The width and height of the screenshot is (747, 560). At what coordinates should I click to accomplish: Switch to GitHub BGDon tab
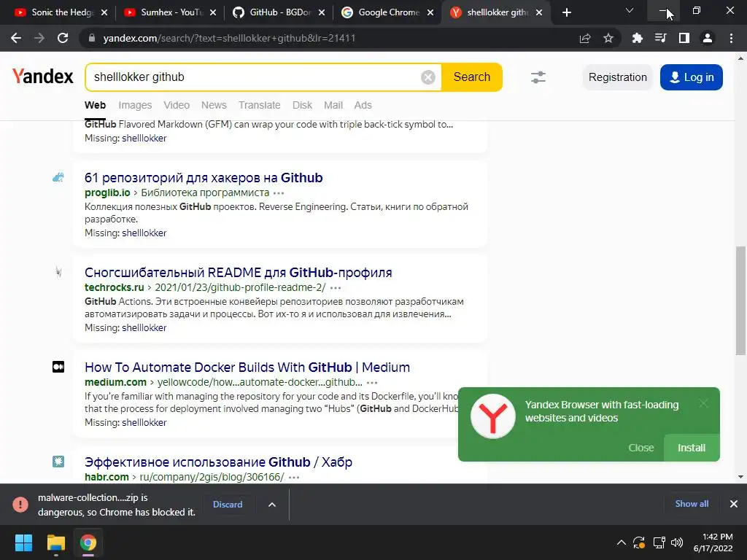tap(280, 12)
